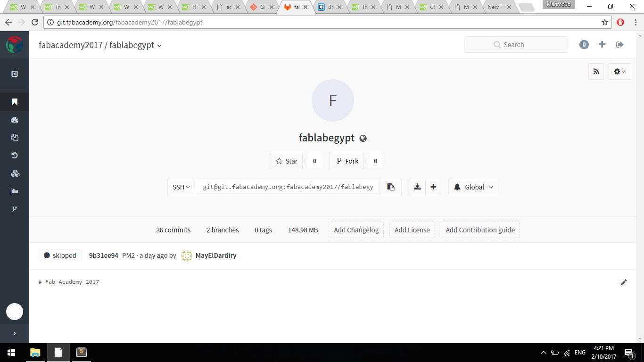Click the large F project avatar
Image resolution: width=644 pixels, height=362 pixels.
click(333, 100)
